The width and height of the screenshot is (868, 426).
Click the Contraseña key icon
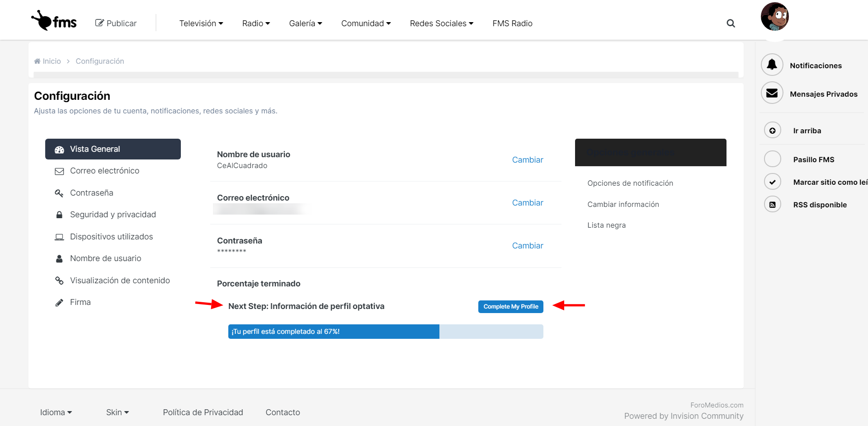tap(59, 193)
